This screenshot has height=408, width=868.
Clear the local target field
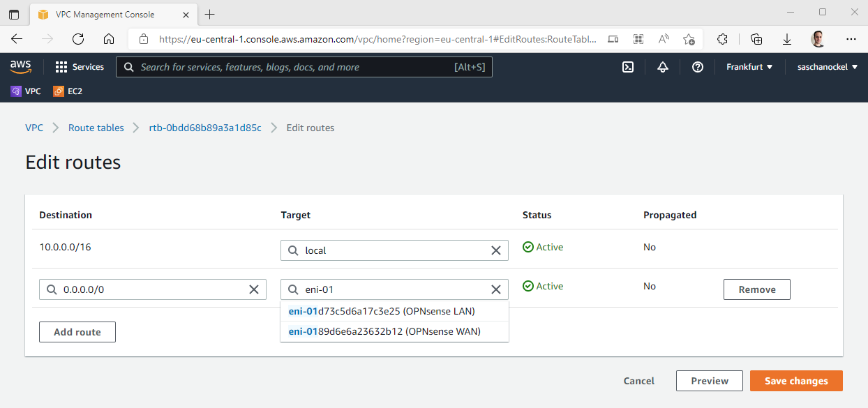496,250
